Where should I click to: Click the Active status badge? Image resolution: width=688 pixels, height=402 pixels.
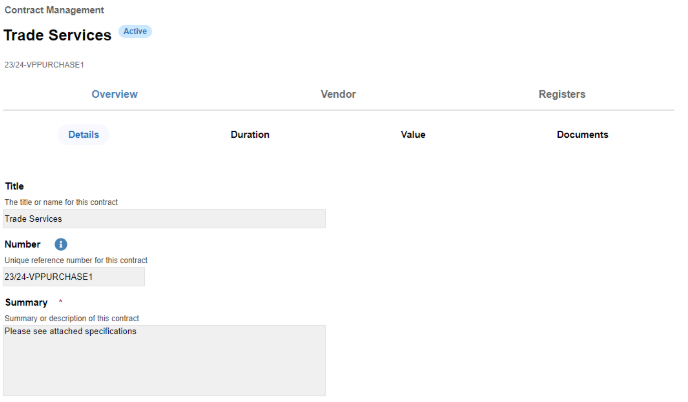pyautogui.click(x=135, y=31)
